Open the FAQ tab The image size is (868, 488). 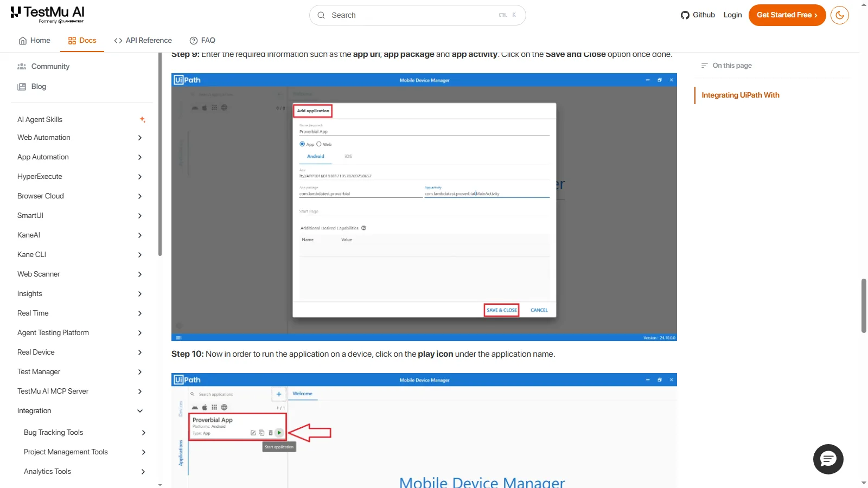202,41
